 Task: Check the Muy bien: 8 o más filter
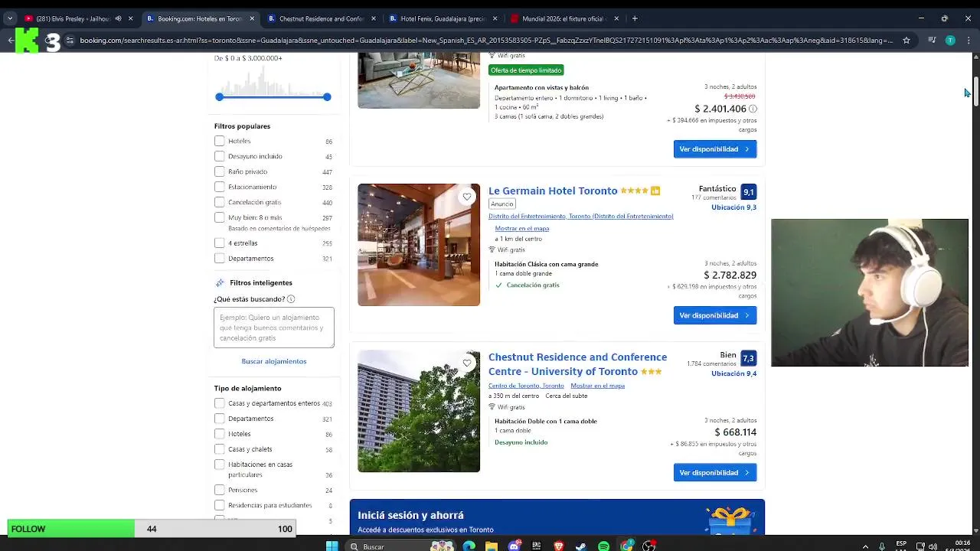tap(220, 217)
